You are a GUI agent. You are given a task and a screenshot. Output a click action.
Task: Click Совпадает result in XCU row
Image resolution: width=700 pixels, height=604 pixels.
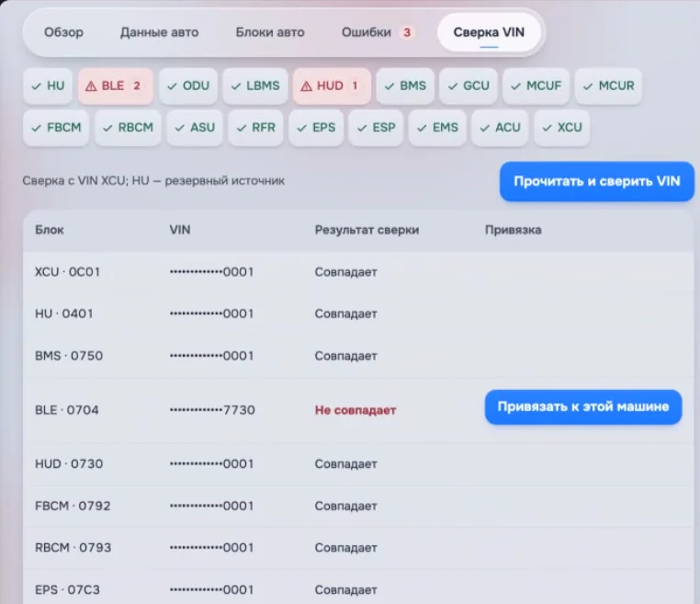coord(346,272)
